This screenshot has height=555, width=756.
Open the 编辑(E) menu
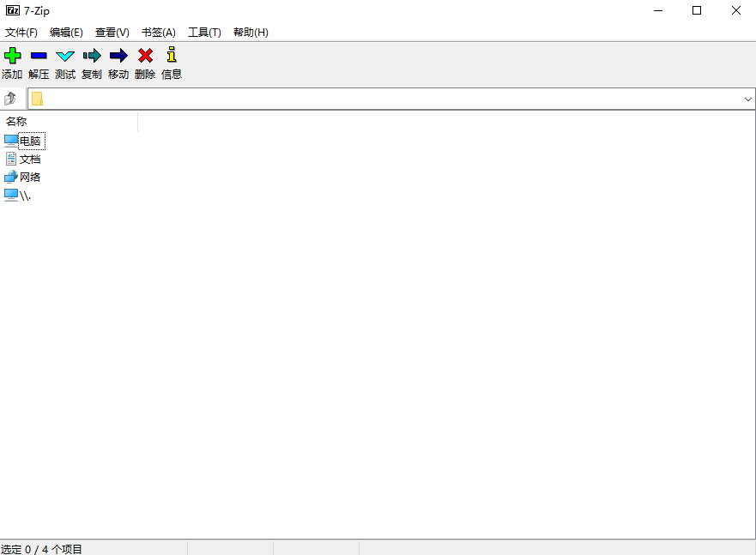(67, 33)
